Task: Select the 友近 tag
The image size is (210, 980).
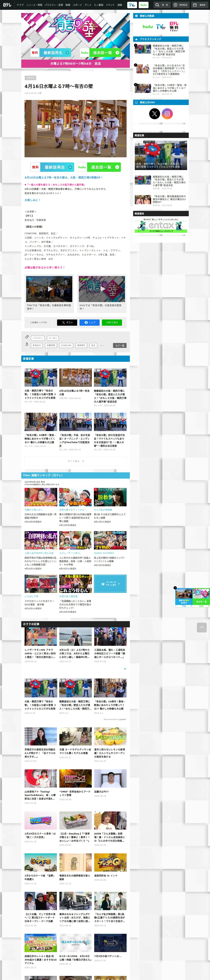Action: 93,345
